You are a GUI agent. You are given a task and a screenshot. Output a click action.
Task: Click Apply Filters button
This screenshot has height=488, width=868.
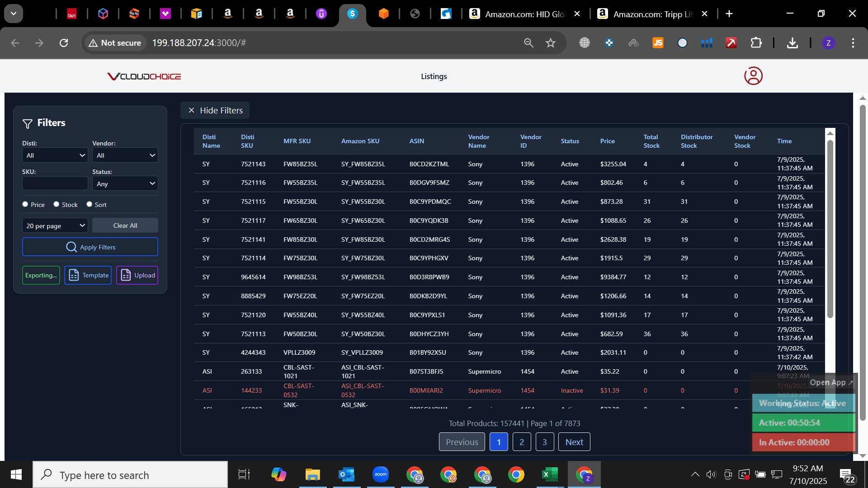[x=90, y=247]
